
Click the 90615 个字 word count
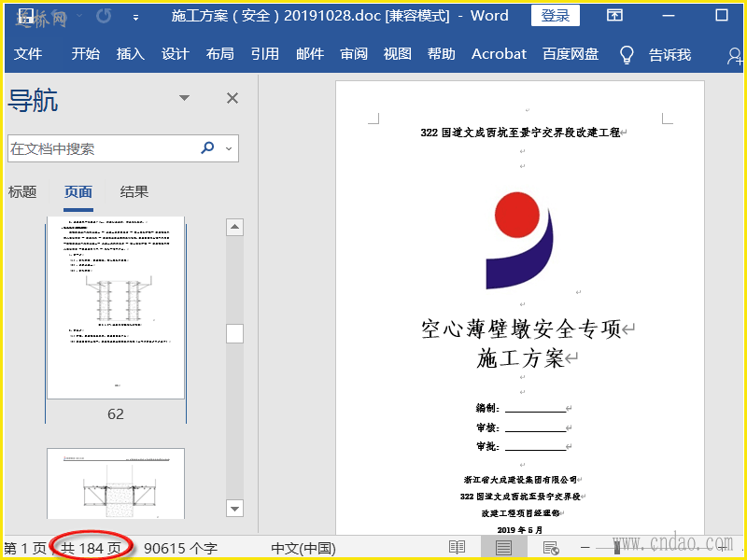[180, 548]
